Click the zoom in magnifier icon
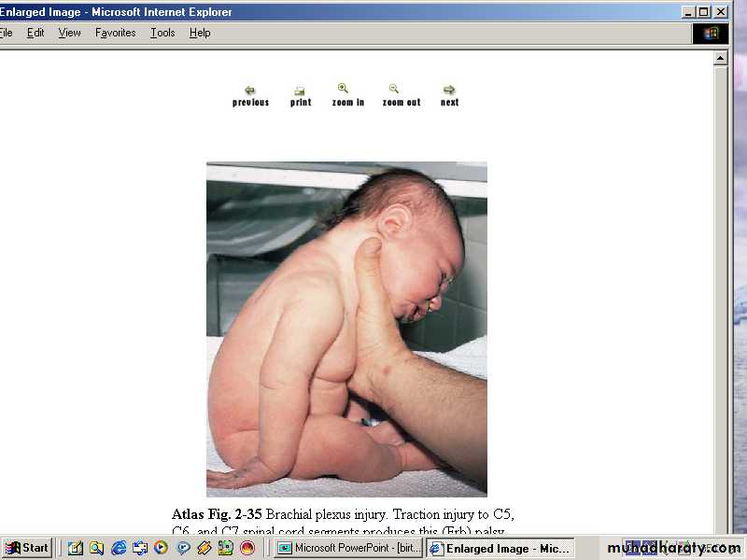Image resolution: width=747 pixels, height=560 pixels. (x=344, y=90)
